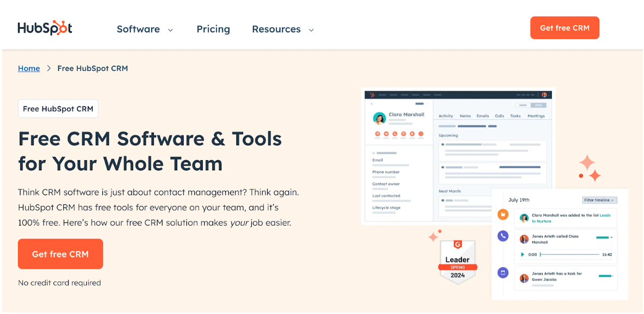This screenshot has height=314, width=644.
Task: Switch to the Emails tab
Action: pos(483,116)
